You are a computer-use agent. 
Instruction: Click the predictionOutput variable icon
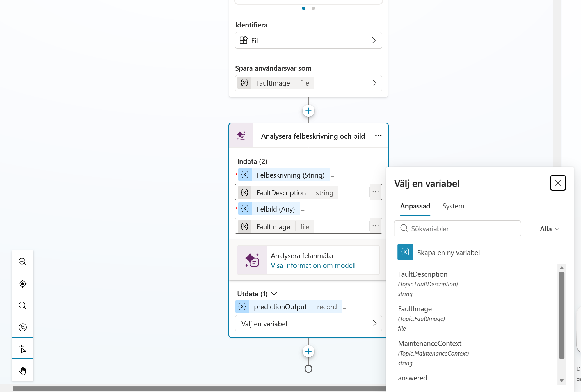(242, 306)
